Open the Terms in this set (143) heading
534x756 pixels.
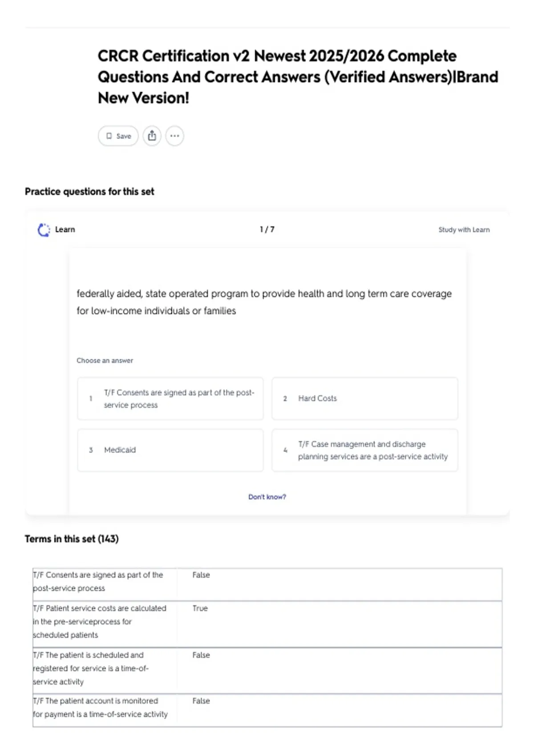point(72,539)
